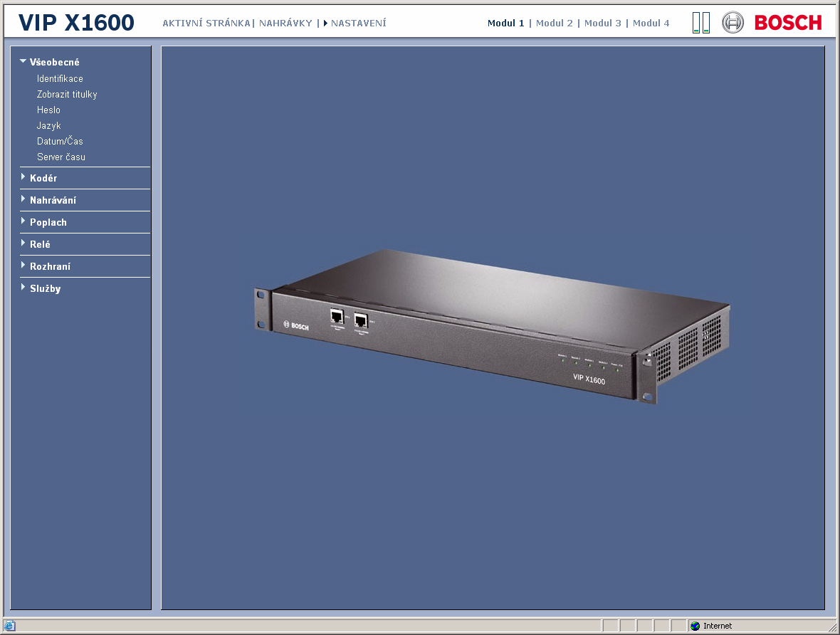Open the Heslo password page
Screen dimensions: 840x635
click(x=48, y=110)
